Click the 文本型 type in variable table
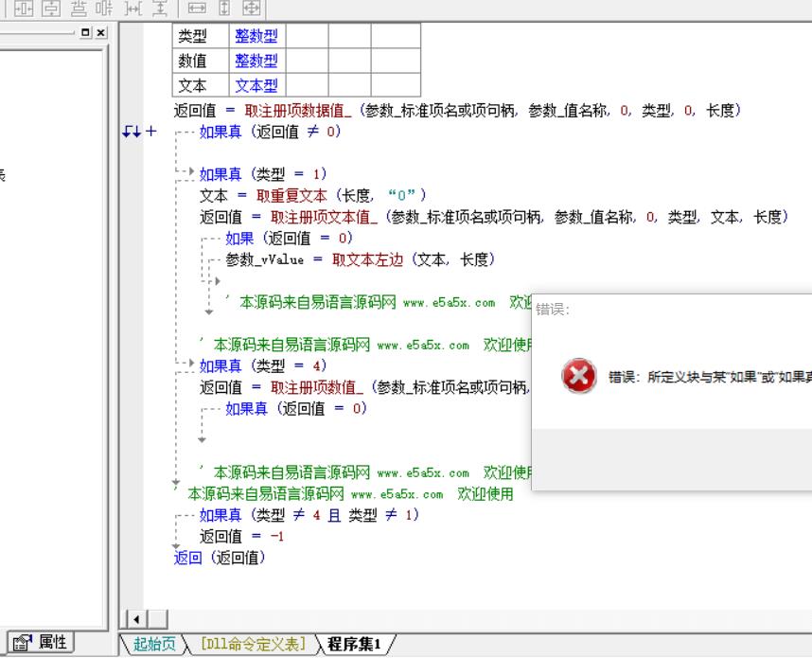The height and width of the screenshot is (658, 812). pyautogui.click(x=256, y=86)
